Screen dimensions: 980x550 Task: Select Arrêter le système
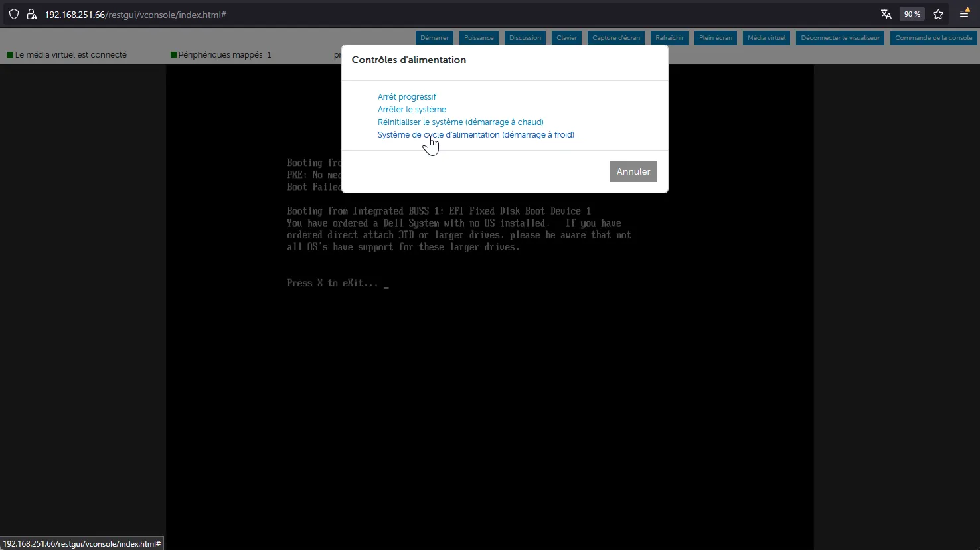(412, 109)
